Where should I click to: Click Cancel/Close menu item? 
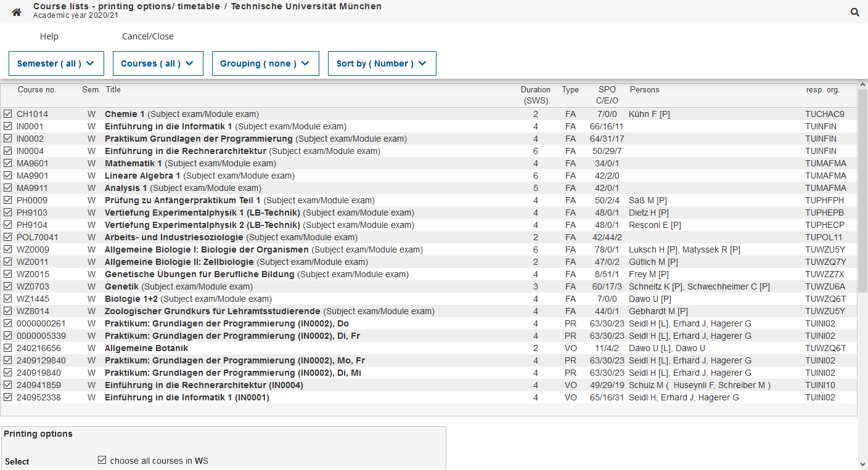pyautogui.click(x=148, y=36)
